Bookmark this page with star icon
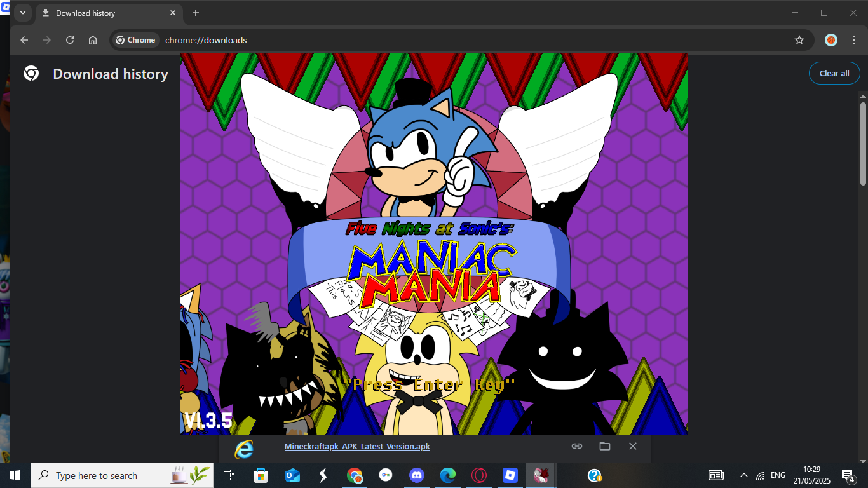The width and height of the screenshot is (868, 488). 799,40
